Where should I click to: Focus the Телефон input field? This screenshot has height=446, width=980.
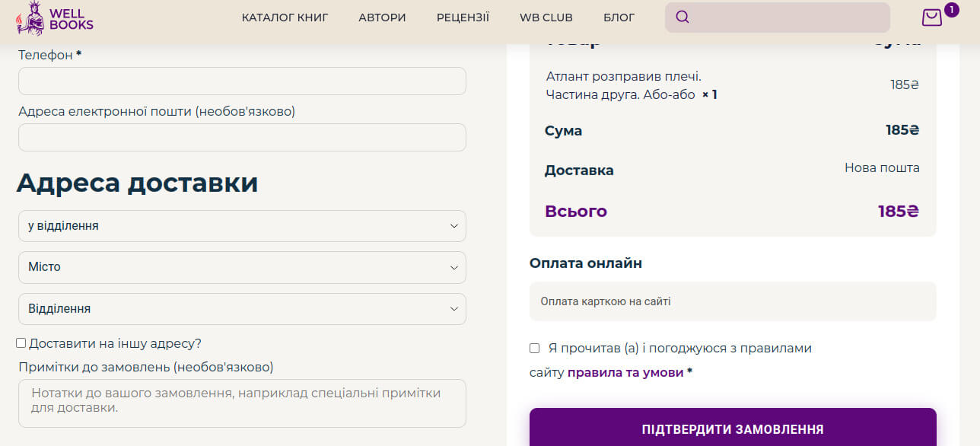pos(242,81)
